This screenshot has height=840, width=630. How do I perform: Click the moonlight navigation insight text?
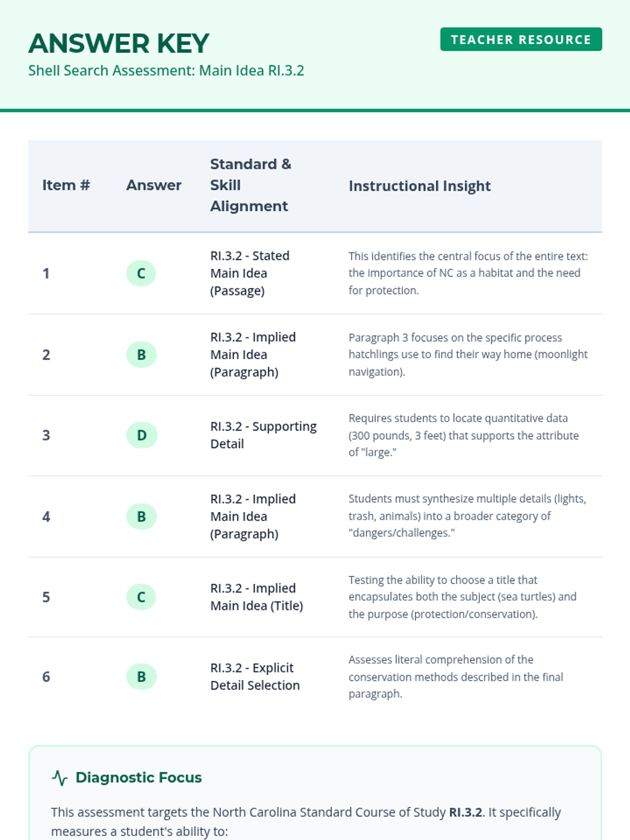coord(468,354)
